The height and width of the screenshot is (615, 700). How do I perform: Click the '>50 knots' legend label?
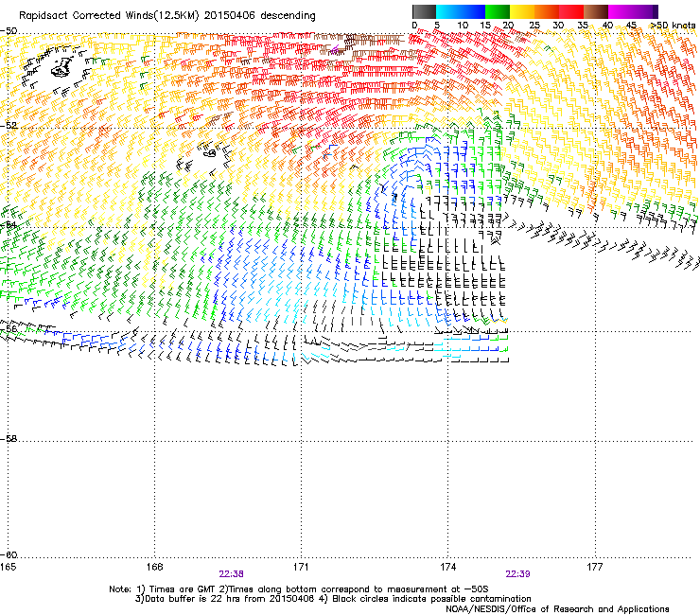pos(674,26)
